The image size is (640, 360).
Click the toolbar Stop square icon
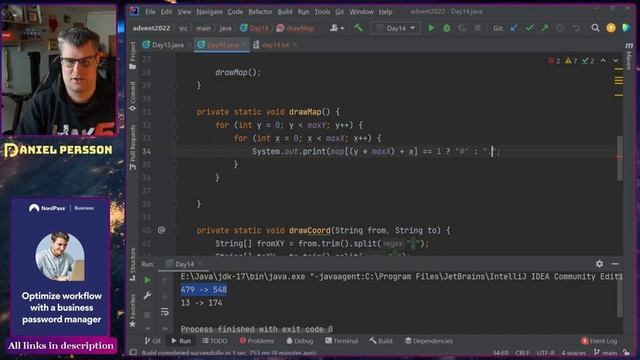[478, 28]
